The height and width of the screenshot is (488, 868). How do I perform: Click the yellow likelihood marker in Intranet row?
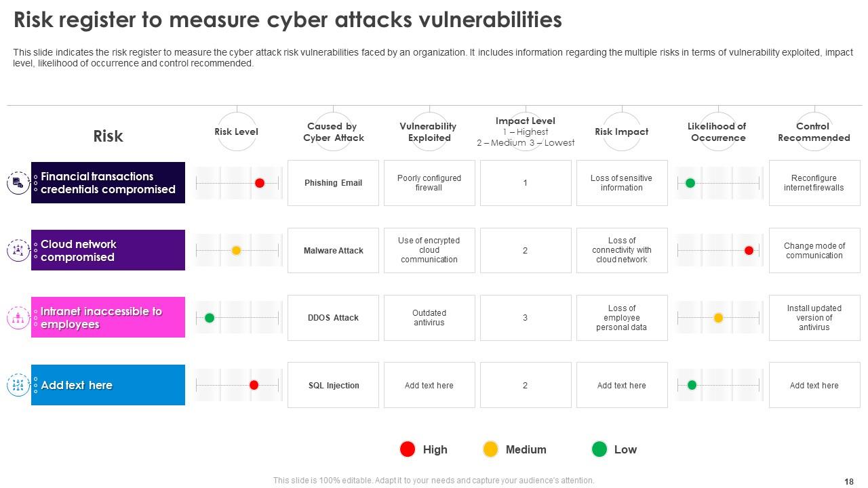coord(718,318)
